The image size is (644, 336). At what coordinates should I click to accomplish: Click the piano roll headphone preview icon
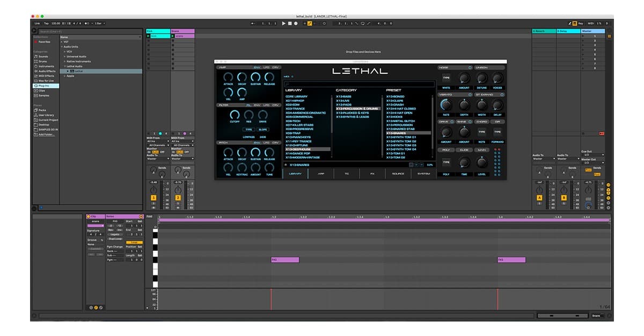point(156,227)
